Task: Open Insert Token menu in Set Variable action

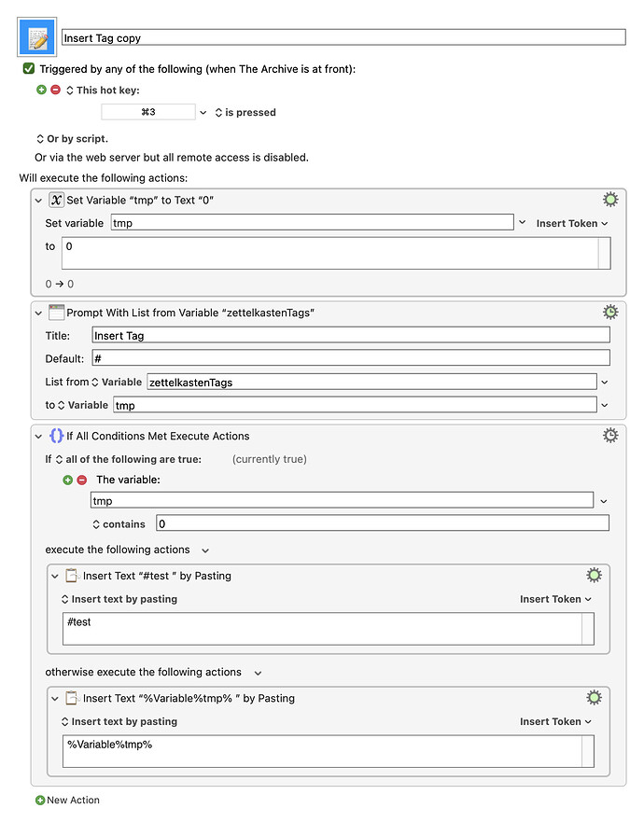Action: pyautogui.click(x=571, y=223)
